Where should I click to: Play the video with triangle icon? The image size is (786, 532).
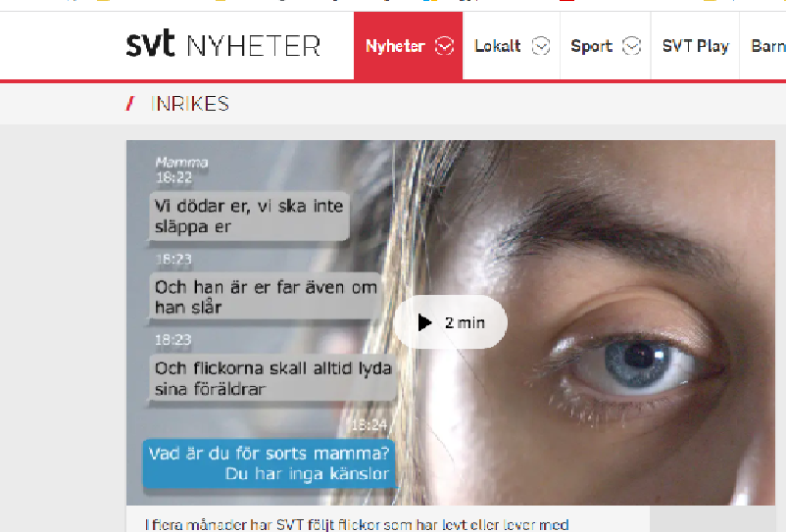tap(424, 322)
